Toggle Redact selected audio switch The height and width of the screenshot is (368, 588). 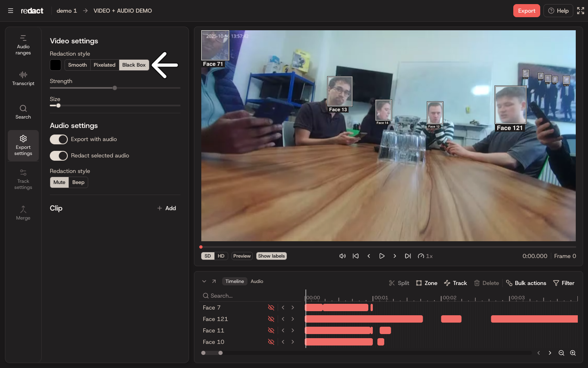pos(59,156)
